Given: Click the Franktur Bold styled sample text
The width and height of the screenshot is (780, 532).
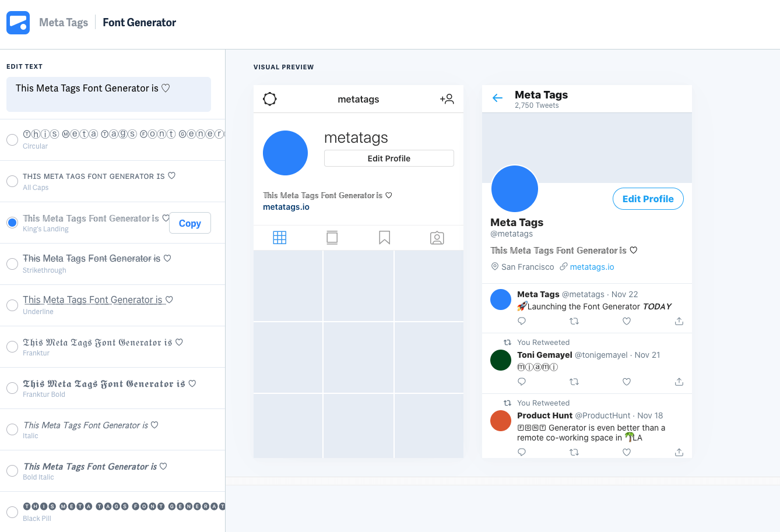Looking at the screenshot, I should [110, 384].
